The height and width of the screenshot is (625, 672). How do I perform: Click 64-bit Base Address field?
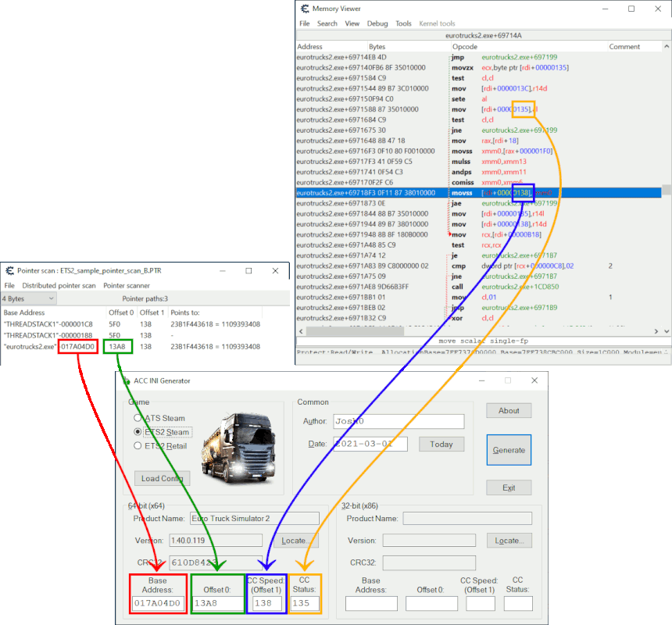pyautogui.click(x=158, y=603)
